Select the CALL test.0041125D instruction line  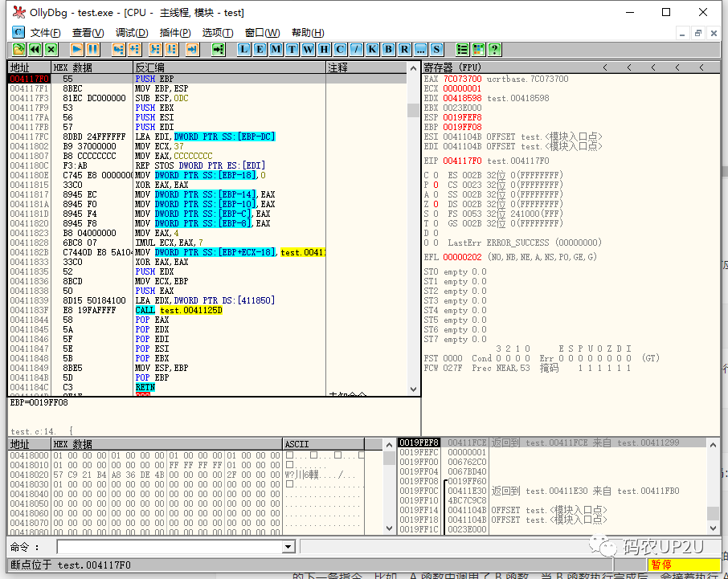(207, 310)
